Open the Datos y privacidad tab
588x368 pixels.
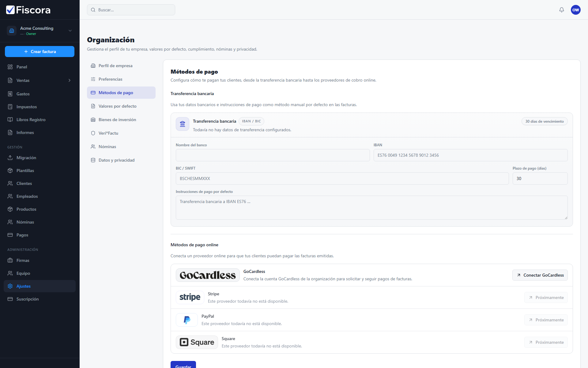(121, 160)
